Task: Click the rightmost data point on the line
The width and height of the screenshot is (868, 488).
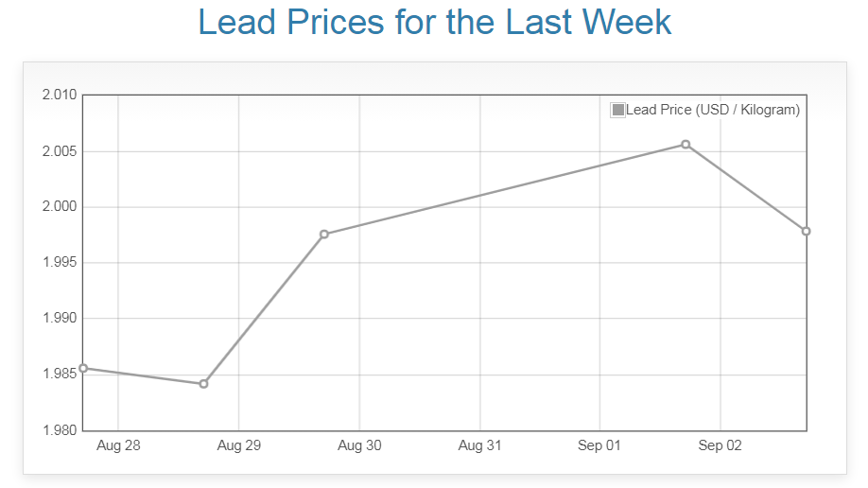Action: [x=806, y=231]
